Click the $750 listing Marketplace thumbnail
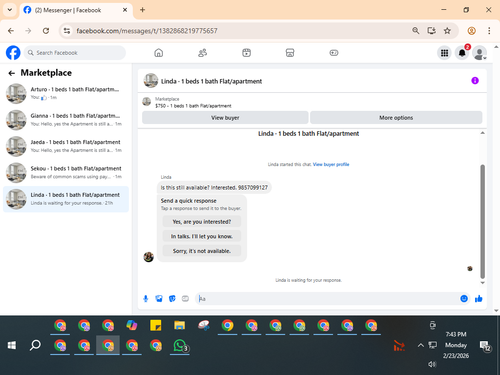The image size is (500, 375). coord(147,101)
